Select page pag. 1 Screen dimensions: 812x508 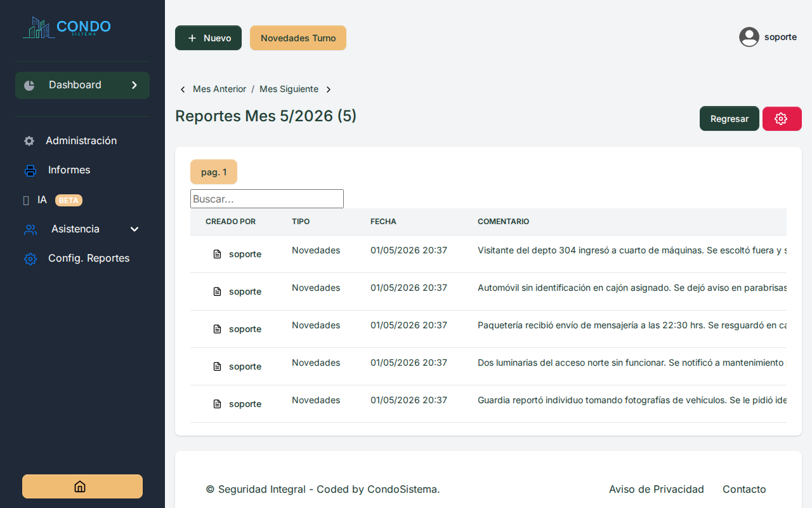(214, 172)
